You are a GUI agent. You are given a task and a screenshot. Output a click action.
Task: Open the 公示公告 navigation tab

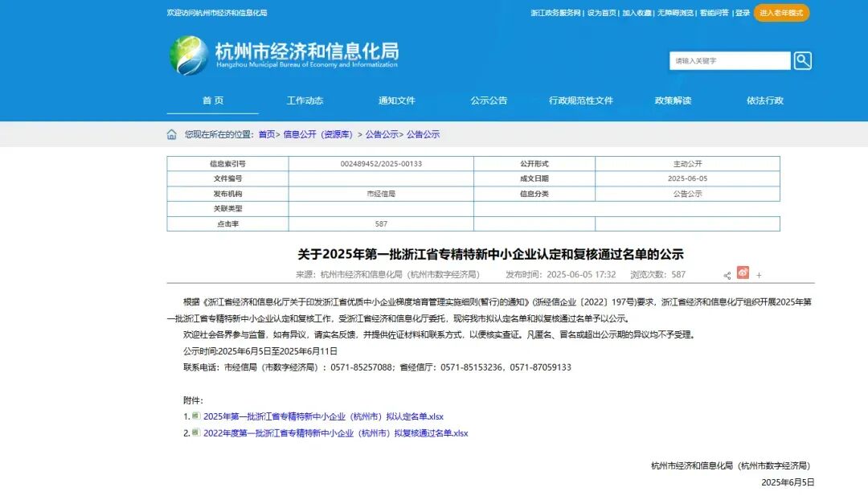pos(489,100)
